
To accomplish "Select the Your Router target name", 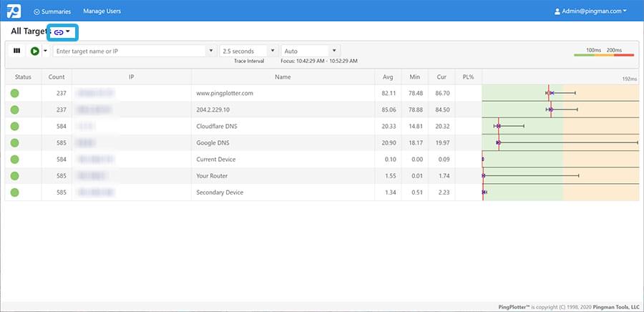I will [x=212, y=176].
